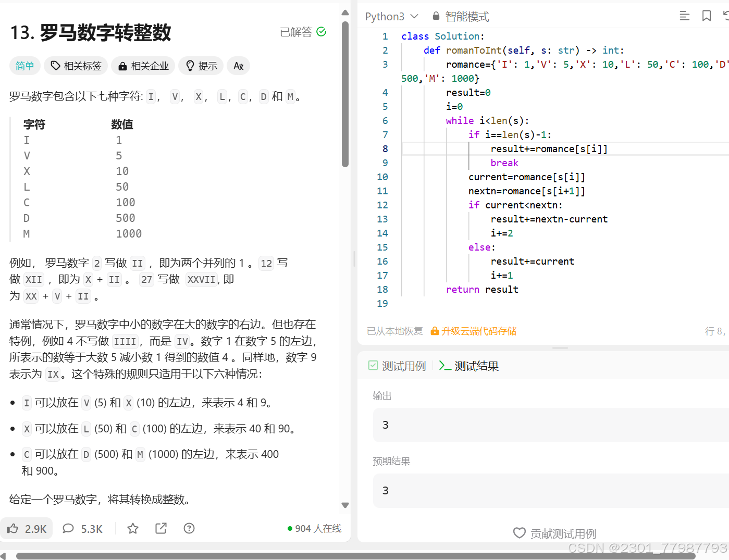
Task: Toggle the star to favorite this problem
Action: click(x=132, y=528)
